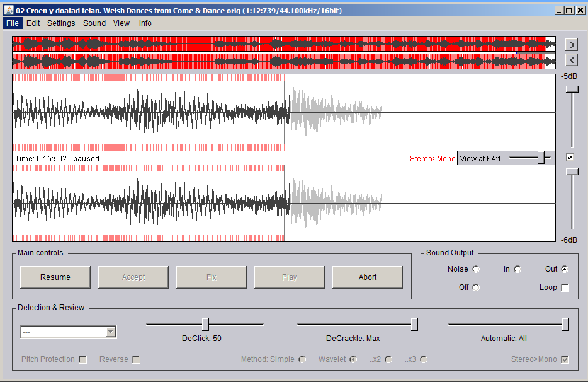This screenshot has width=588, height=382.
Task: Toggle the channel gain link checkbox
Action: tap(570, 157)
